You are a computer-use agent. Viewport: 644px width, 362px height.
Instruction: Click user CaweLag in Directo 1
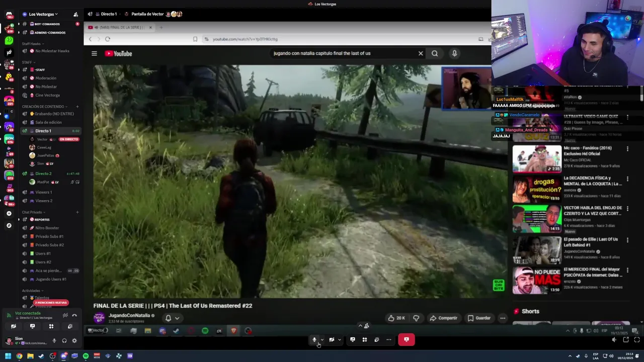pos(44,147)
